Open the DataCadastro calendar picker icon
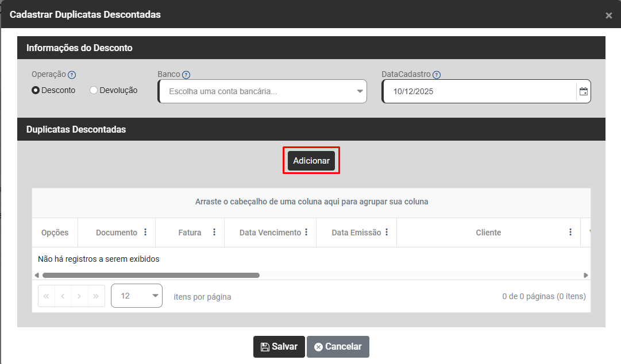 (x=583, y=91)
